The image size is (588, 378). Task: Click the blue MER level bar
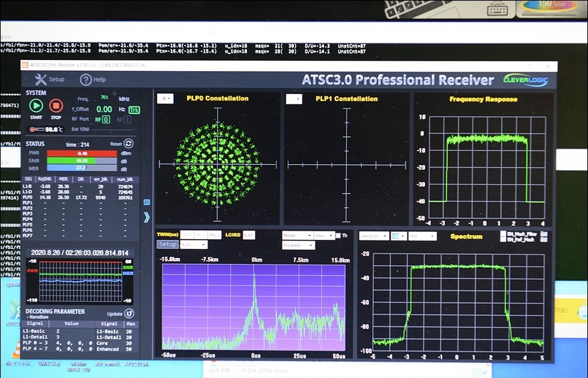[x=81, y=168]
